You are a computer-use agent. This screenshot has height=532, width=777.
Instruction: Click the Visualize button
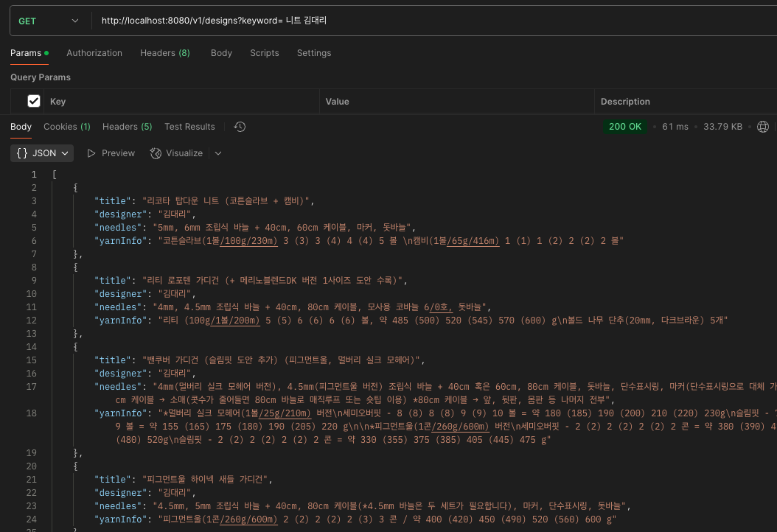pos(176,153)
